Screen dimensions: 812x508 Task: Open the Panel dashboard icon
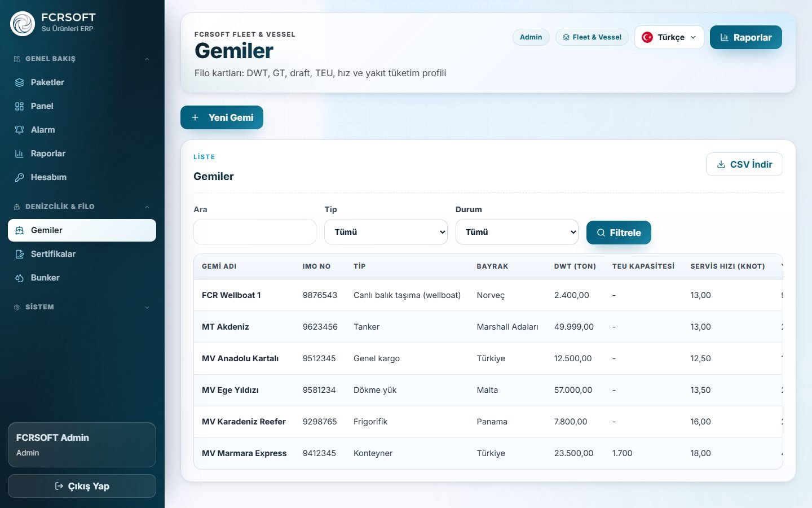pos(19,106)
